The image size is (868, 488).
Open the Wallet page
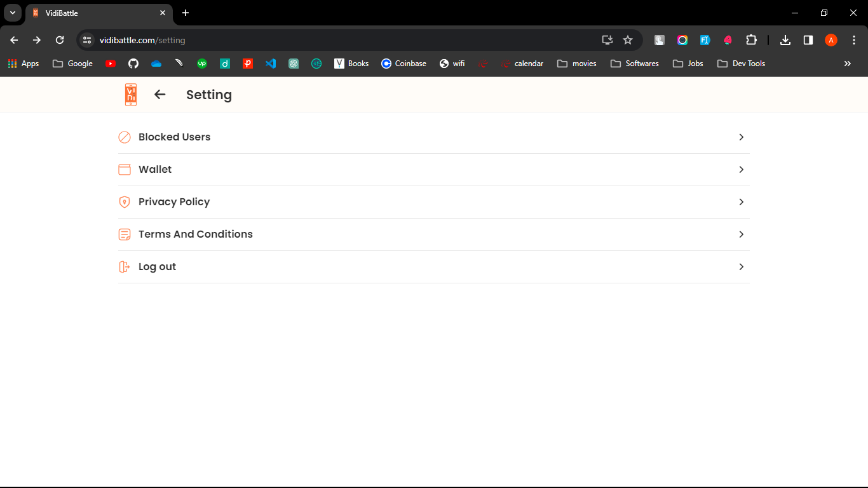pyautogui.click(x=434, y=170)
